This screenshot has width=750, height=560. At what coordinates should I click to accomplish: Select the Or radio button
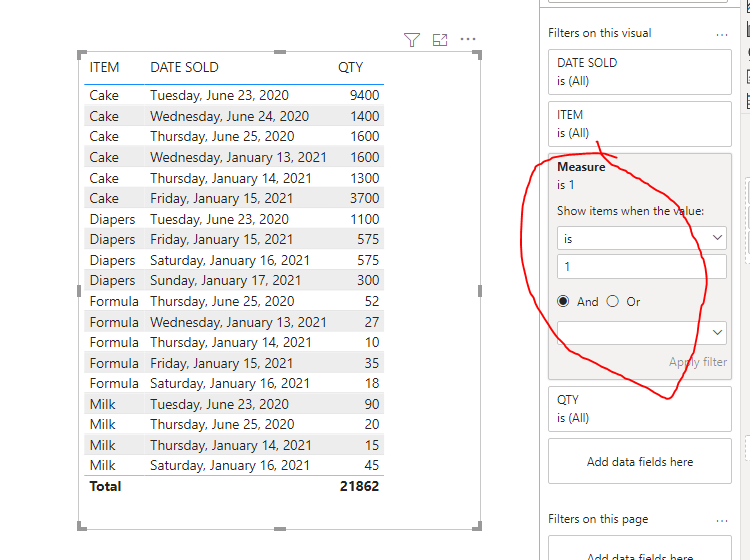(613, 301)
